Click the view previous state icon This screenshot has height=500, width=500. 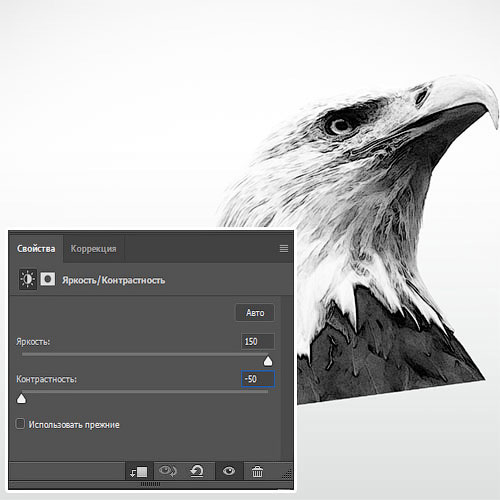click(x=167, y=471)
